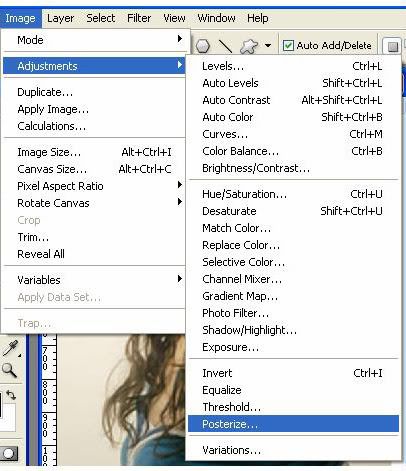Open Match Color... dialog

tap(293, 228)
